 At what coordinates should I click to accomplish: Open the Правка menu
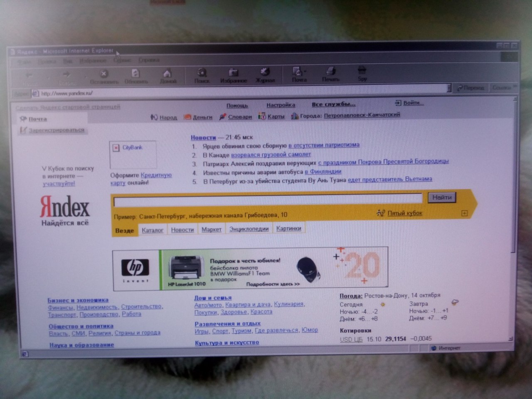pyautogui.click(x=47, y=62)
